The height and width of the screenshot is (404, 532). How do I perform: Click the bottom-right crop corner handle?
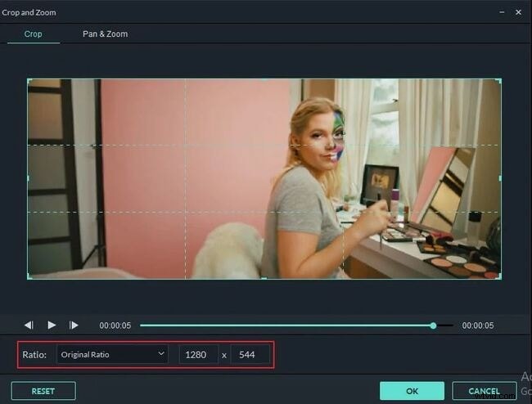point(499,276)
